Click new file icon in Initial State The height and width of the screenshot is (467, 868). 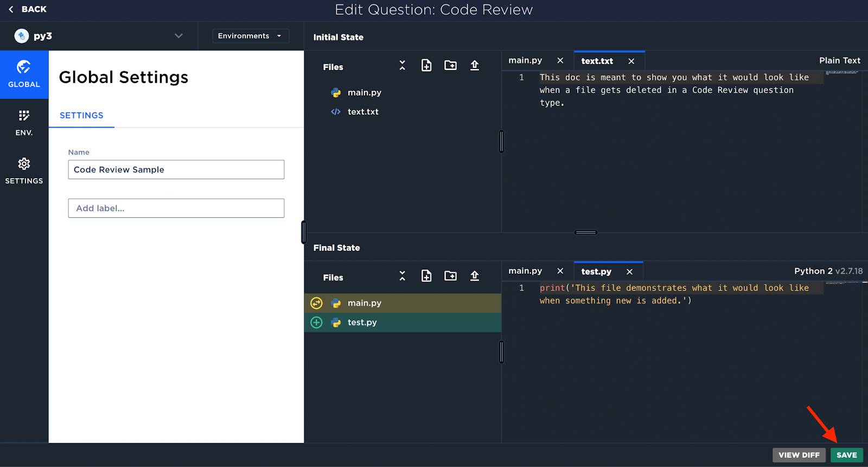pos(426,66)
